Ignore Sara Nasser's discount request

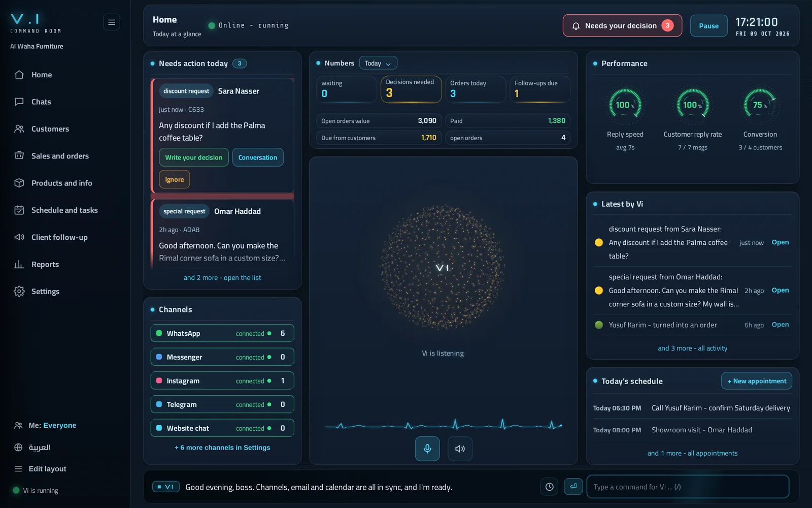(175, 179)
